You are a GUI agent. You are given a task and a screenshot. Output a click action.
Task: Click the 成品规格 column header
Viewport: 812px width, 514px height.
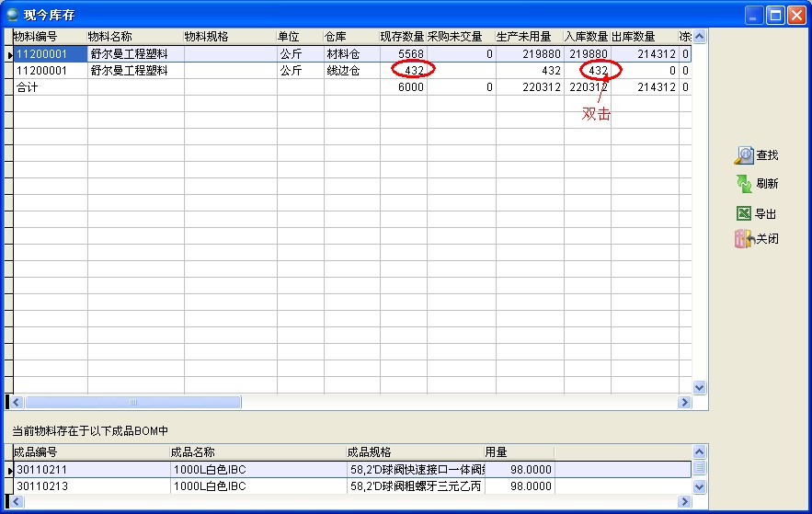point(416,451)
